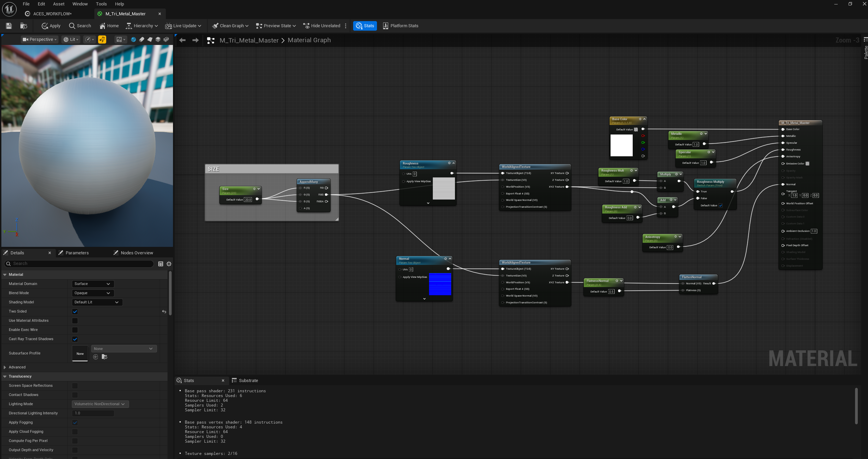Open the Window menu
The image size is (868, 459).
pos(79,4)
